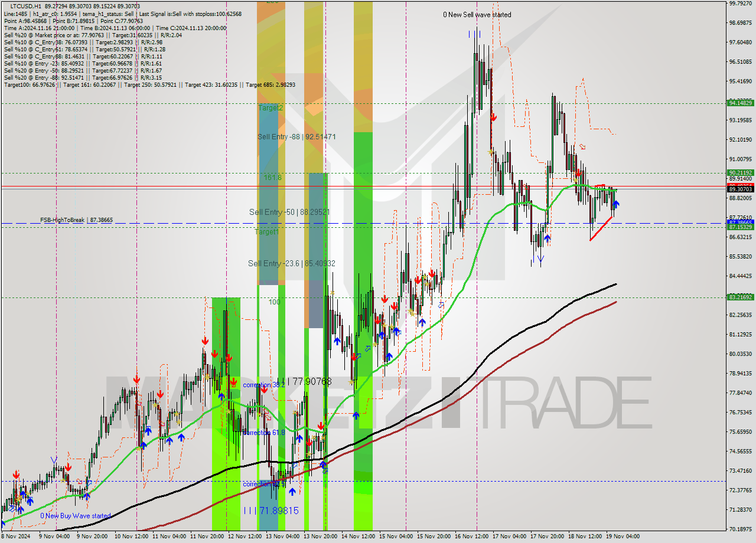Image resolution: width=756 pixels, height=543 pixels.
Task: Click the green 90.21192 price tag
Action: (740, 173)
